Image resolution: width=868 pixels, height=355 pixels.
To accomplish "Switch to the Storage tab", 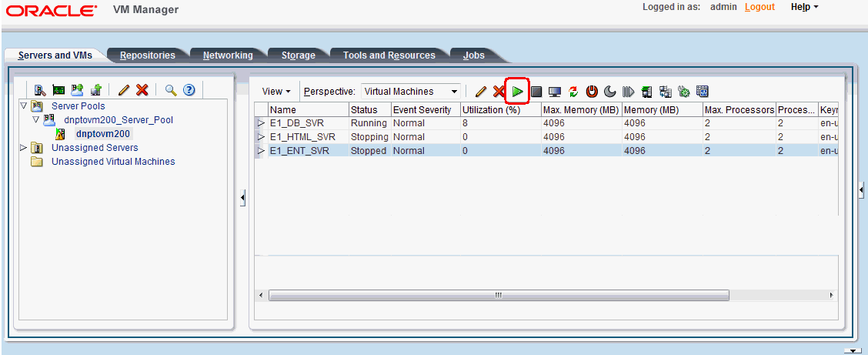I will click(299, 55).
